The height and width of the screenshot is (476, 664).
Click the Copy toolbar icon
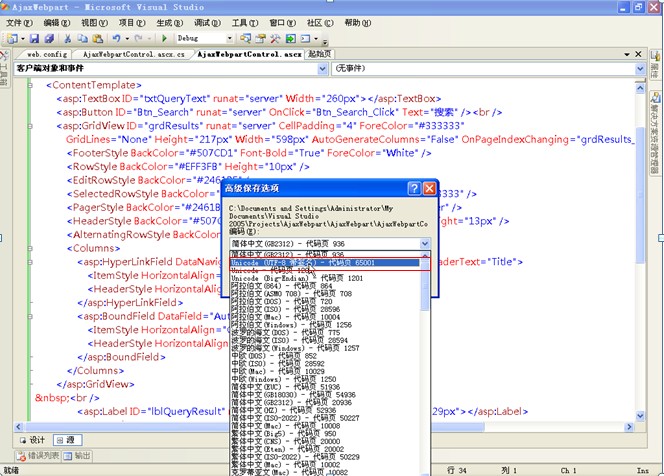pos(83,39)
